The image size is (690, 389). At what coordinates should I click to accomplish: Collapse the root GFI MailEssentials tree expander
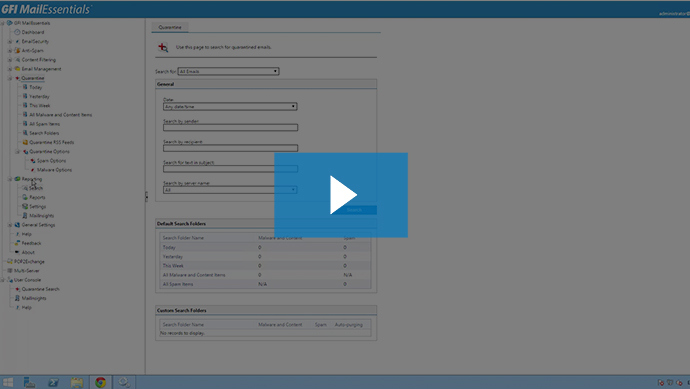(x=2, y=23)
